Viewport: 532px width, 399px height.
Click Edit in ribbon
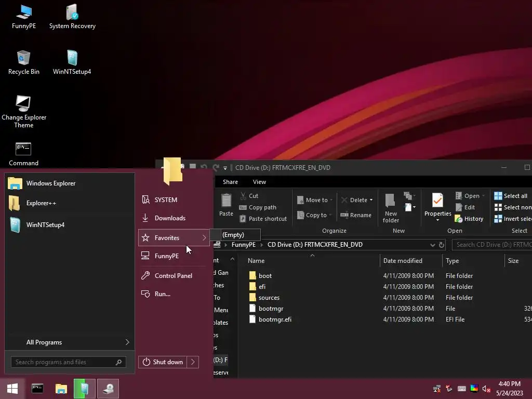tap(465, 207)
